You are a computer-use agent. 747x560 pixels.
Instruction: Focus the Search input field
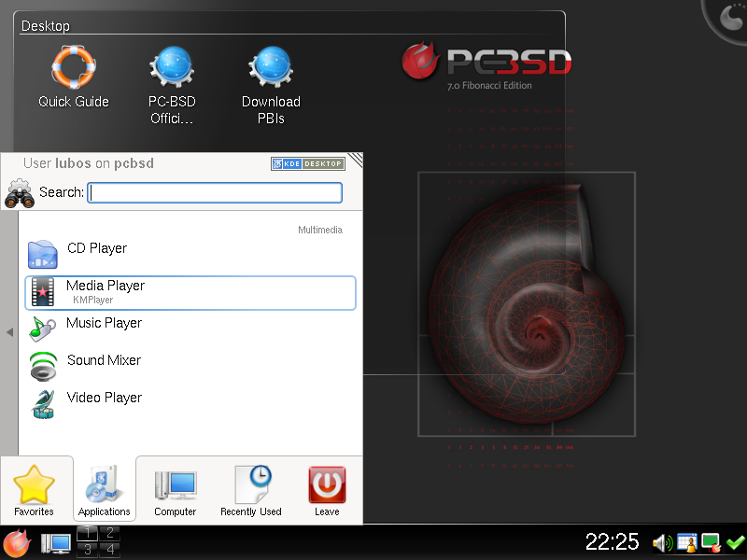[x=215, y=193]
